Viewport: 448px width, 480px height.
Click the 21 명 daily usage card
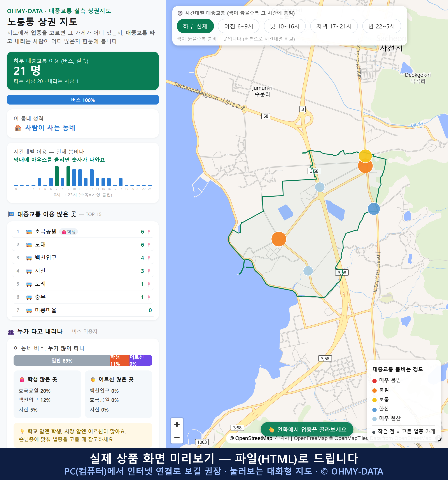[x=83, y=71]
